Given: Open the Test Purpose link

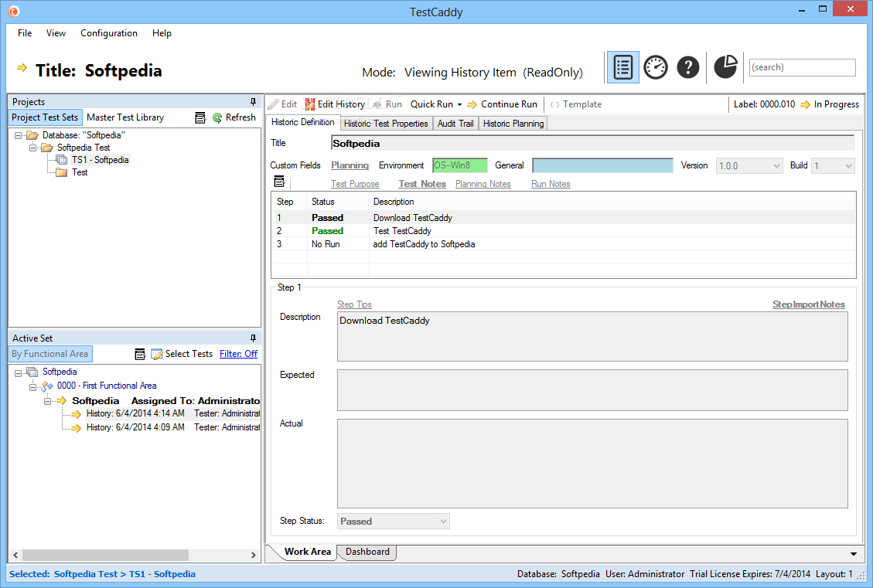Looking at the screenshot, I should [355, 184].
